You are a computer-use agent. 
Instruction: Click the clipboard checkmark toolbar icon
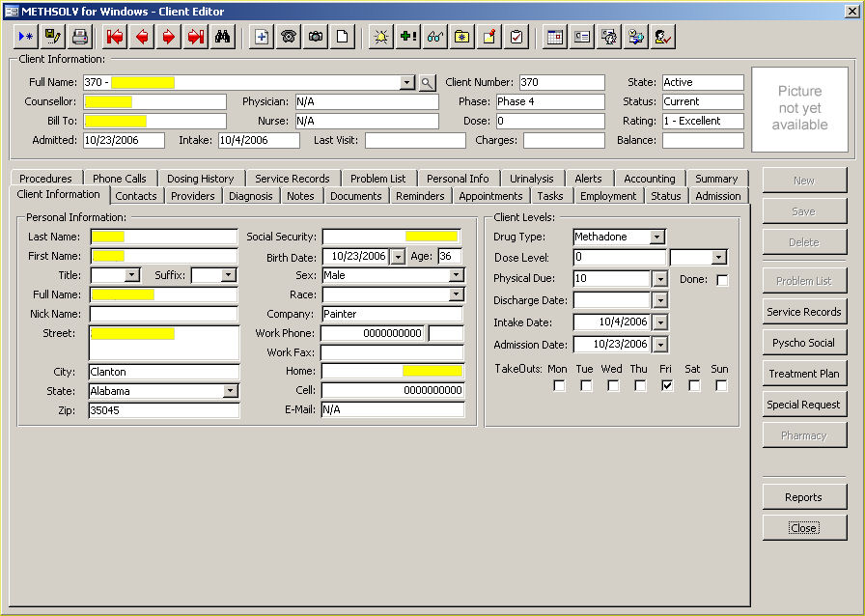pos(516,37)
